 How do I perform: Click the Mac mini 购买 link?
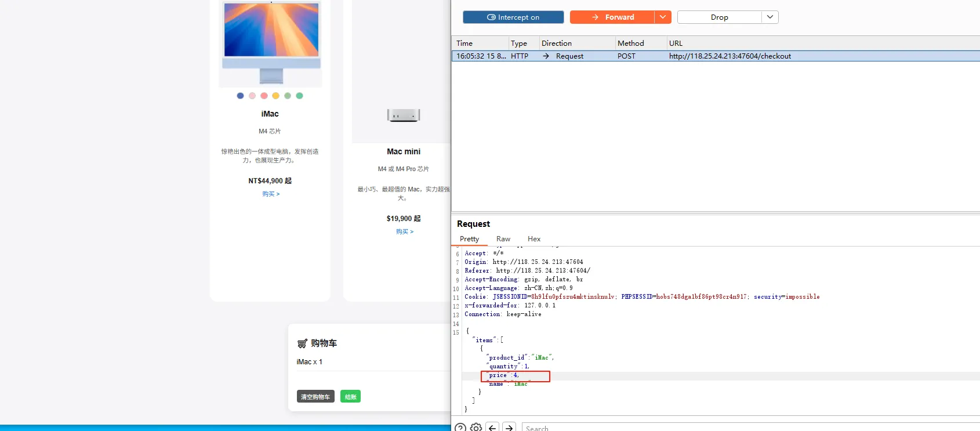[x=405, y=231]
